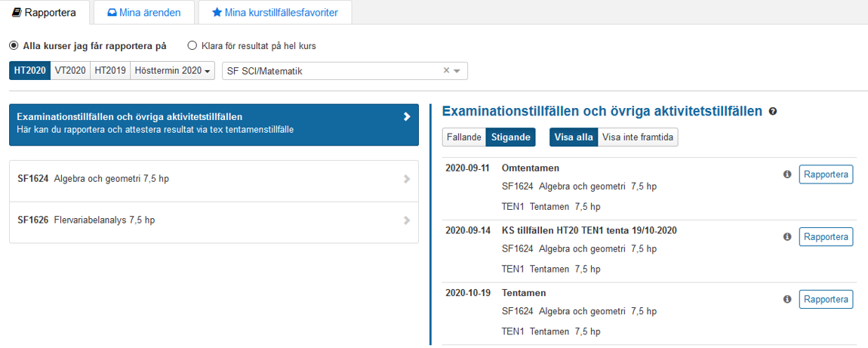868x348 pixels.
Task: Click Rapportera button for Tentamen 2020-10-19
Action: tap(826, 299)
